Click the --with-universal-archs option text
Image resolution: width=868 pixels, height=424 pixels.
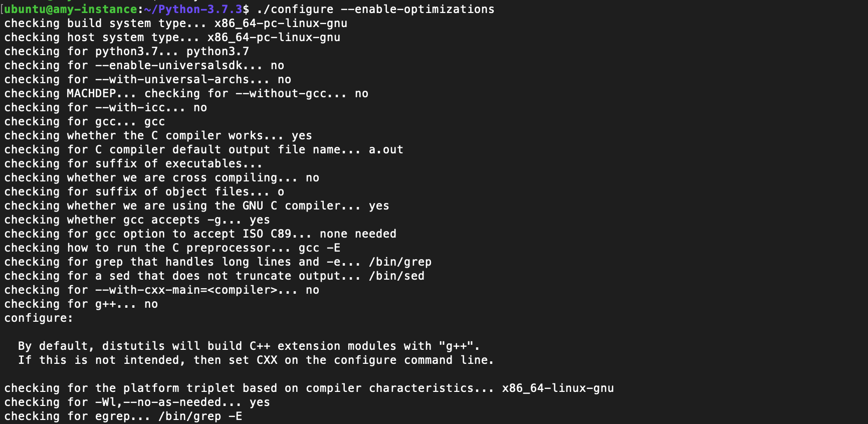[179, 79]
